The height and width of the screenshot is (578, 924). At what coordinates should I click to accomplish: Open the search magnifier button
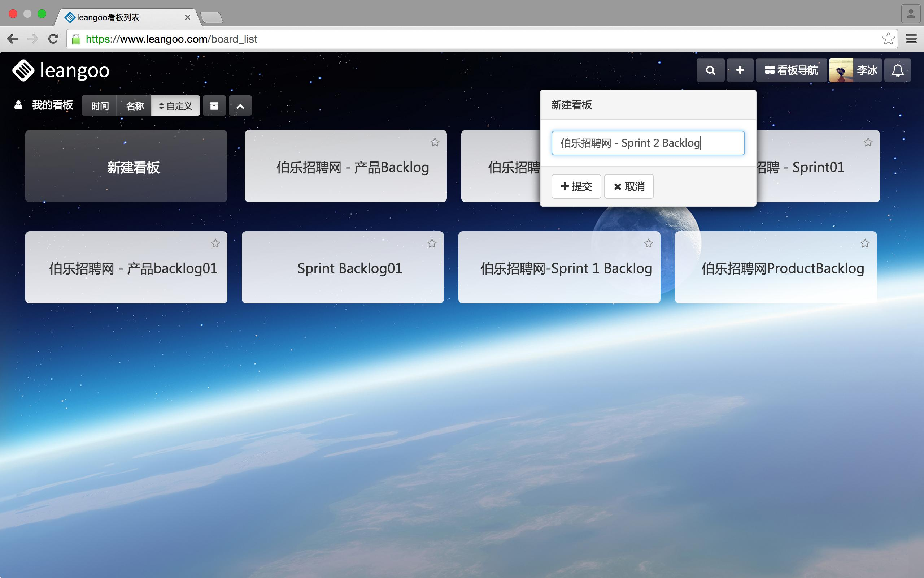point(710,70)
